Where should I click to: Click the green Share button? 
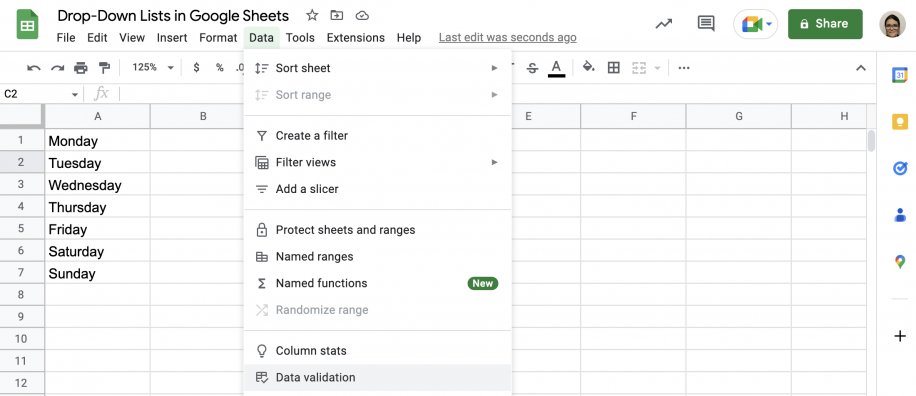pyautogui.click(x=825, y=24)
